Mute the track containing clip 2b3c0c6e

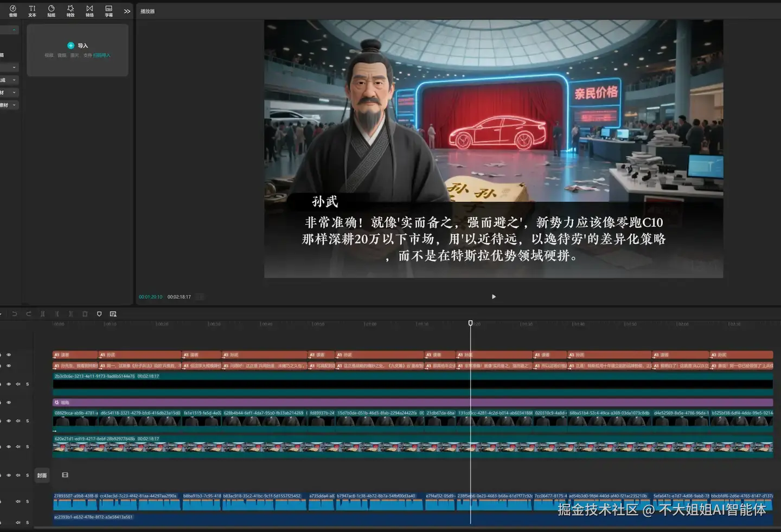pos(18,384)
